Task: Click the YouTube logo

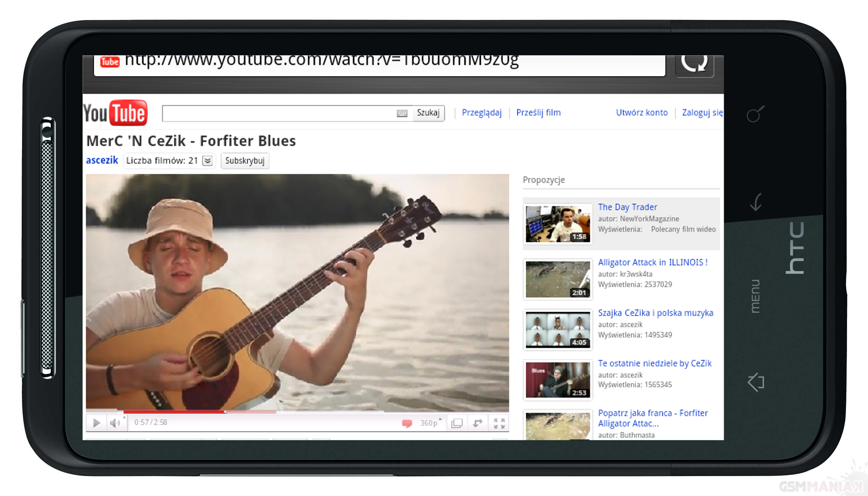Action: click(115, 113)
